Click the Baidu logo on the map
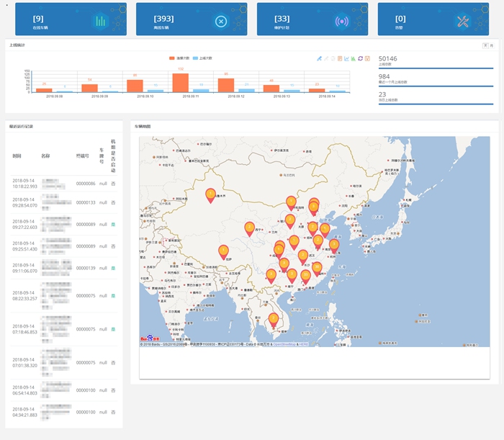 [x=148, y=338]
